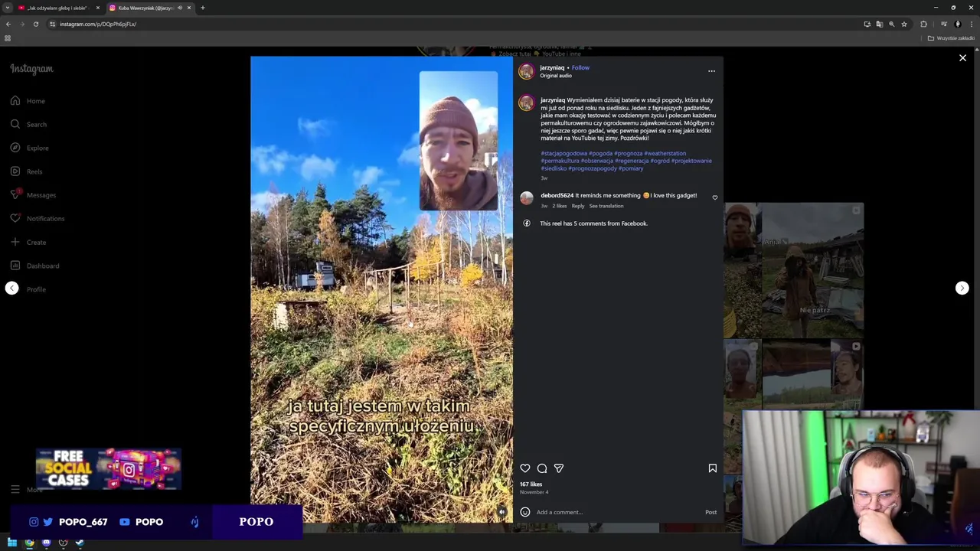Bookmark this page with the star
The width and height of the screenshot is (980, 551).
pos(904,24)
